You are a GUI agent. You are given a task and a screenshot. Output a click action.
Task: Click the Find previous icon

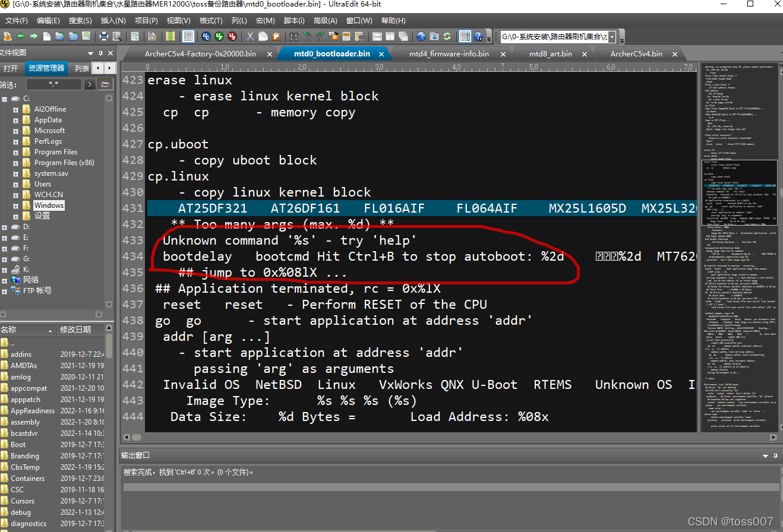[x=307, y=36]
